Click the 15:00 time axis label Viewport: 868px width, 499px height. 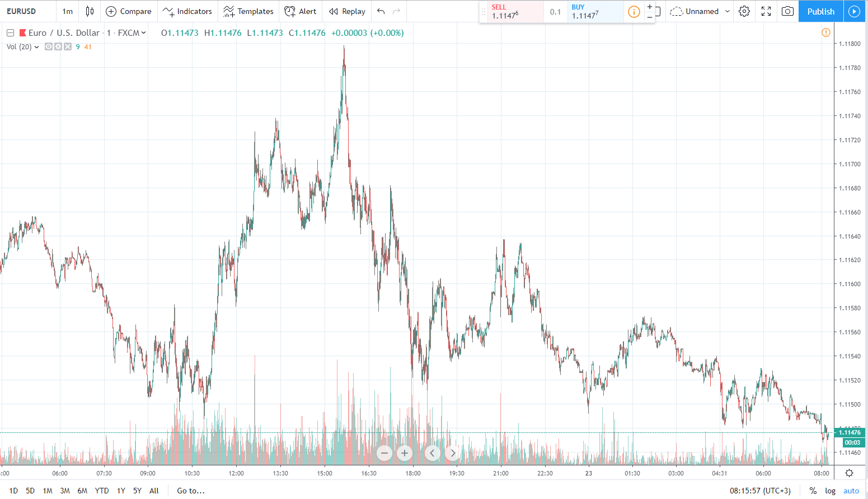click(325, 473)
